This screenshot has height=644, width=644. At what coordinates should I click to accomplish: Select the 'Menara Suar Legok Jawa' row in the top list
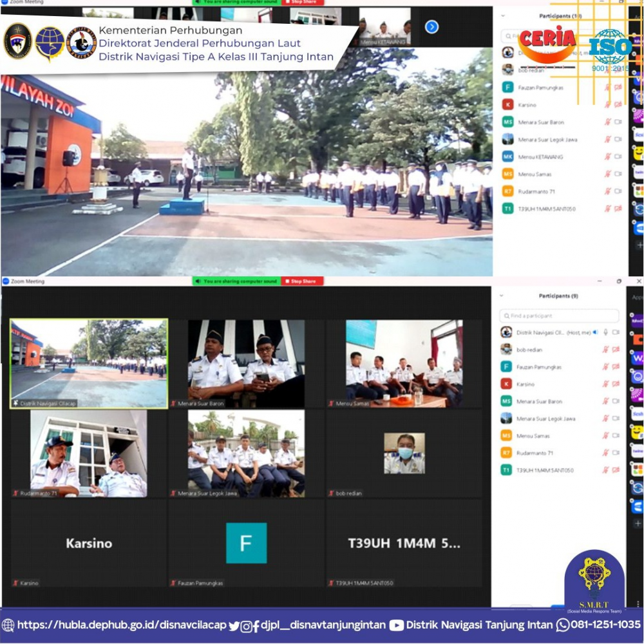561,140
